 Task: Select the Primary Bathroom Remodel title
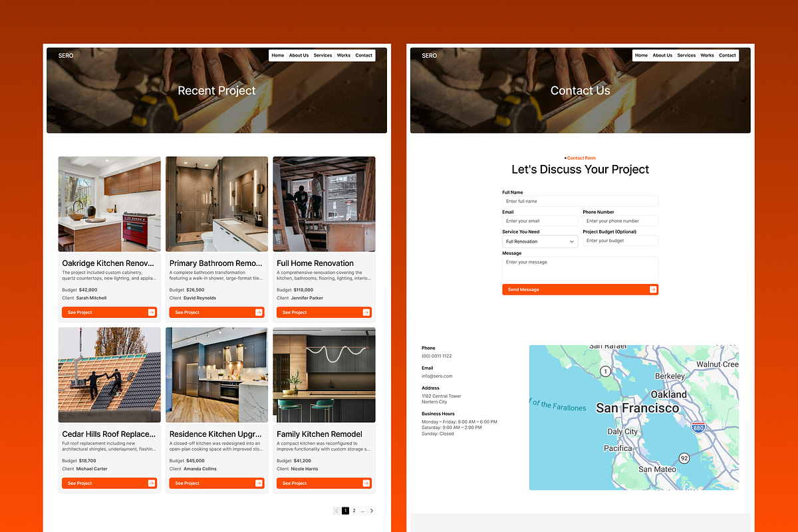tap(216, 263)
